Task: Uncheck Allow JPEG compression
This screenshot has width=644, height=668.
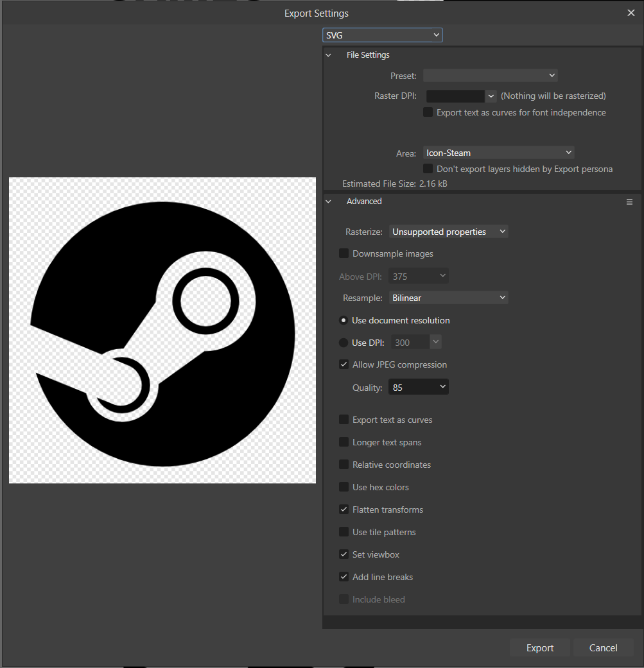Action: point(344,364)
